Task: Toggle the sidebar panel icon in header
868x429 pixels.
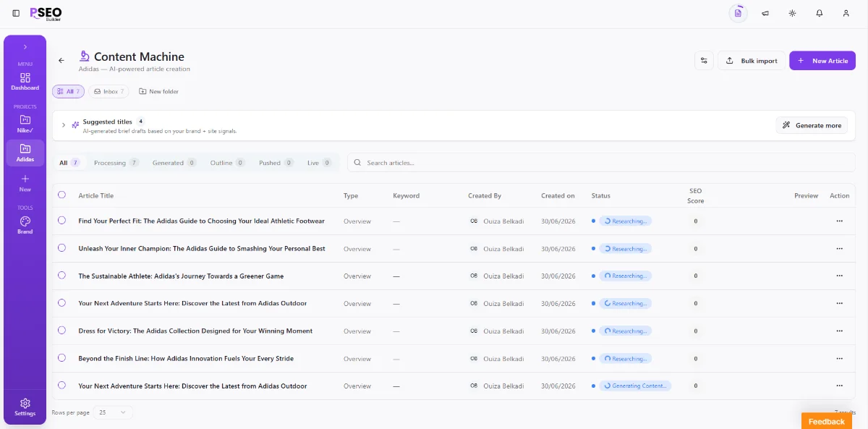Action: point(16,13)
